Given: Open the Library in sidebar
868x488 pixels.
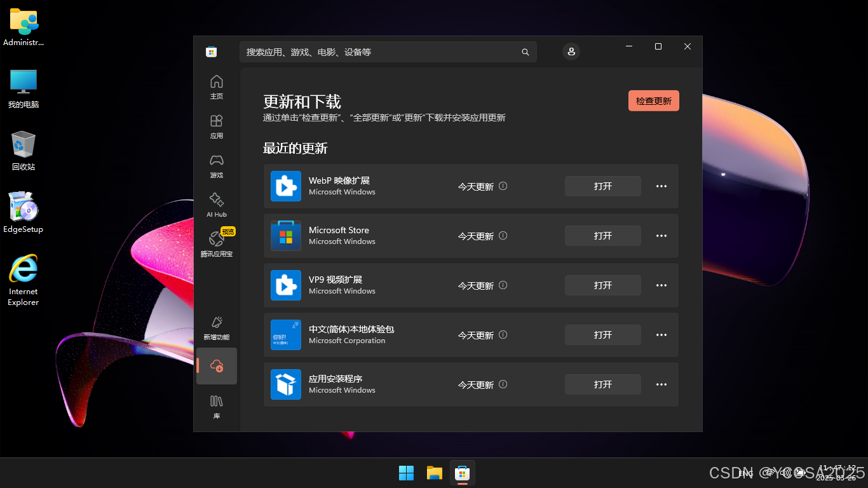Looking at the screenshot, I should [217, 407].
